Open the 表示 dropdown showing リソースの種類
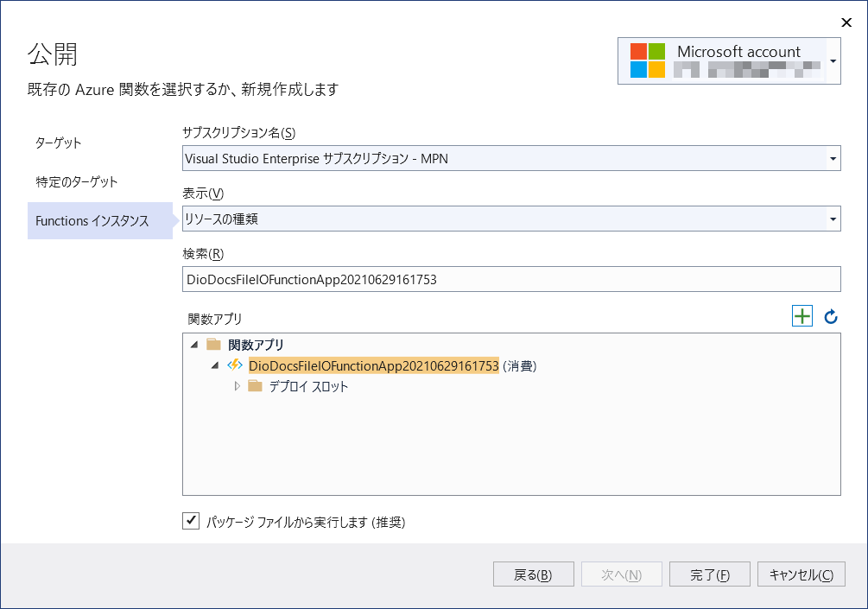The height and width of the screenshot is (609, 868). [x=833, y=219]
